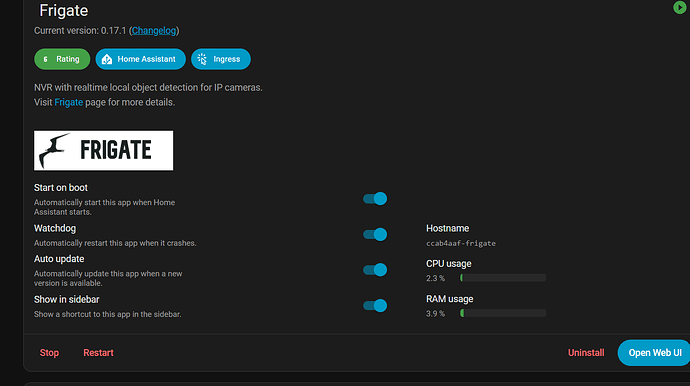Click the Watchdog label
Viewport: 690px width, 386px height.
(55, 228)
